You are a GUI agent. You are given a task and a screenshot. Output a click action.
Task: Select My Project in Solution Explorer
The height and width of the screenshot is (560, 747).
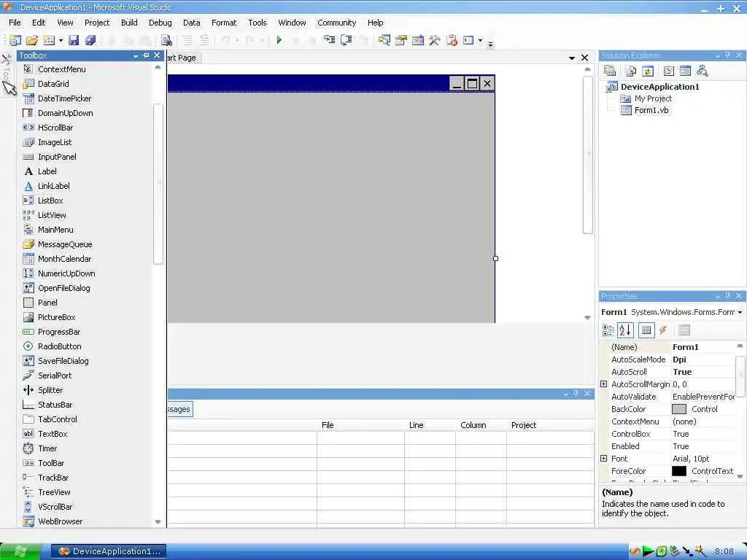tap(653, 98)
